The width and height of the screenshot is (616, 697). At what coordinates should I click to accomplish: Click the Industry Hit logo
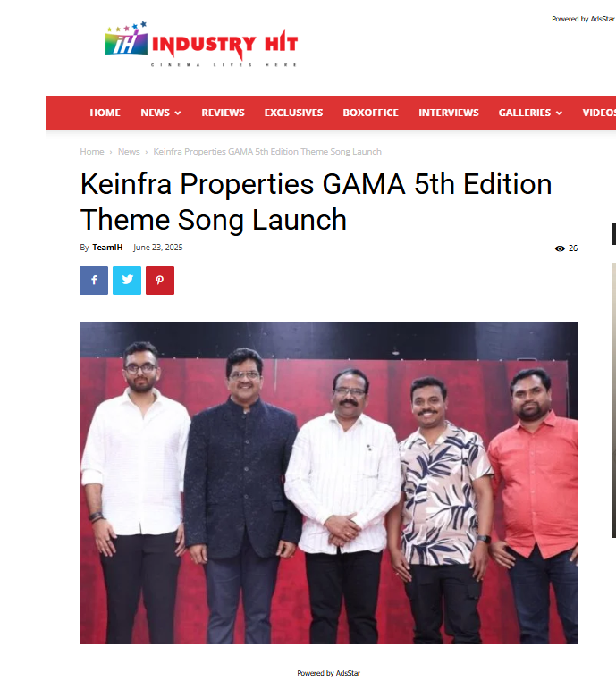point(201,44)
